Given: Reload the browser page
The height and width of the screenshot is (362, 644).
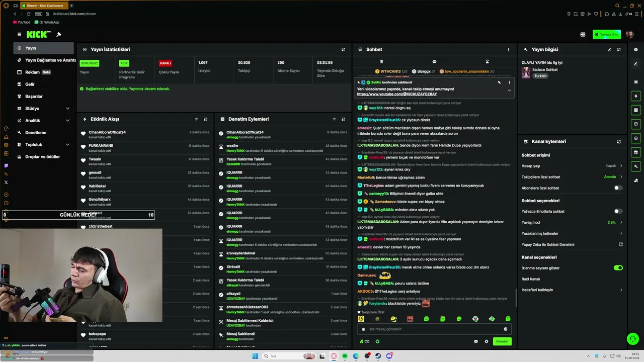Looking at the screenshot, I should click(x=29, y=14).
